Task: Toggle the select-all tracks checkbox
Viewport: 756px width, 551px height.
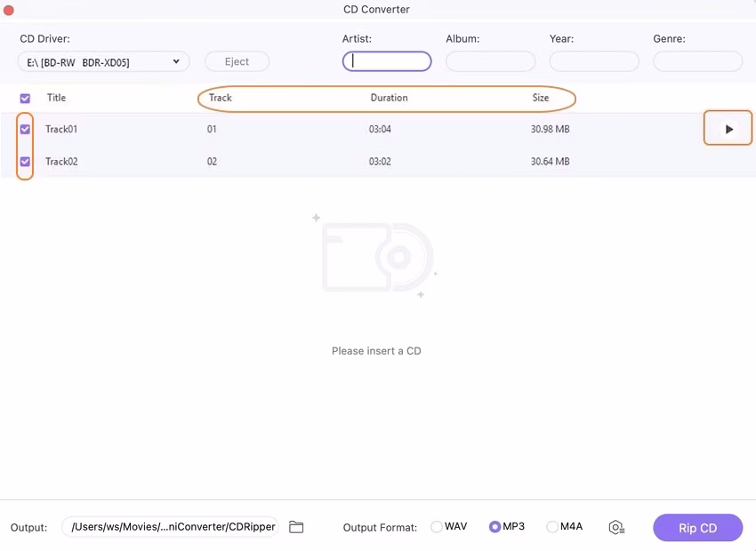Action: pos(25,98)
